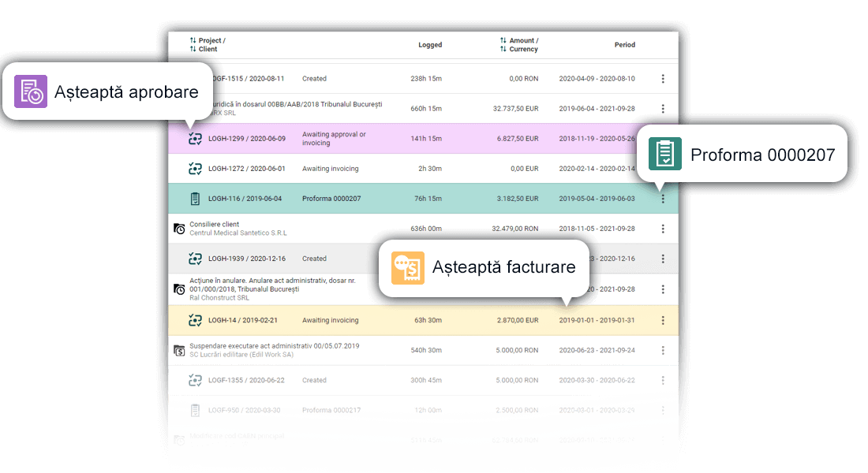The height and width of the screenshot is (473, 868).
Task: Click the 32.479,00 RON amount
Action: coord(514,229)
